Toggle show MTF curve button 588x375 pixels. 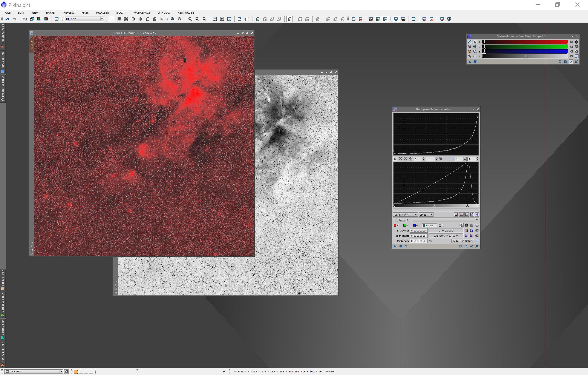tap(472, 215)
